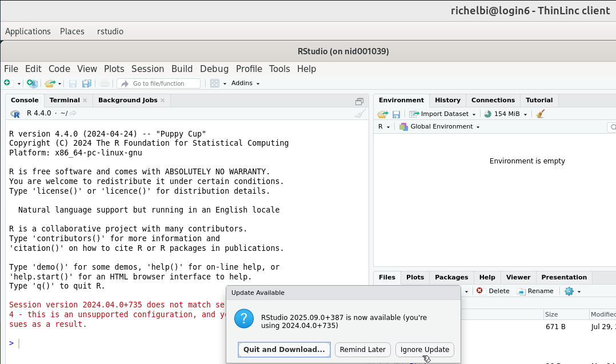
Task: Open the Addins dropdown
Action: click(x=245, y=83)
